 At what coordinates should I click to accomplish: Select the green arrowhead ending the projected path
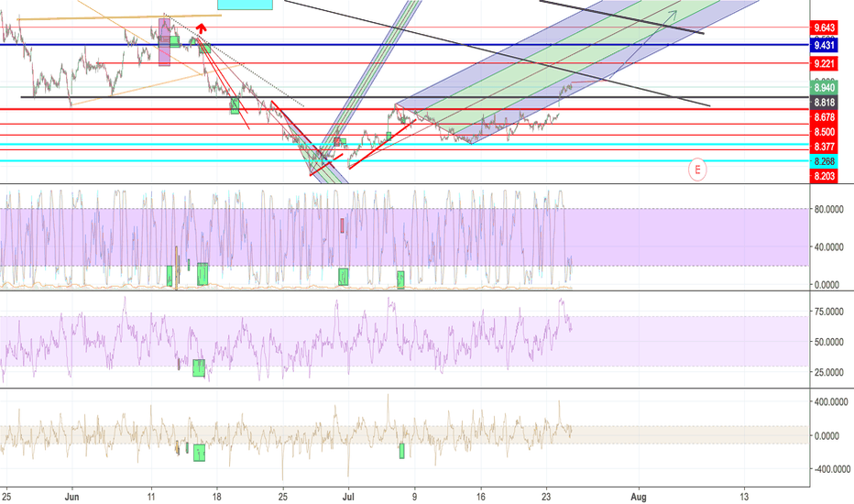point(675,14)
